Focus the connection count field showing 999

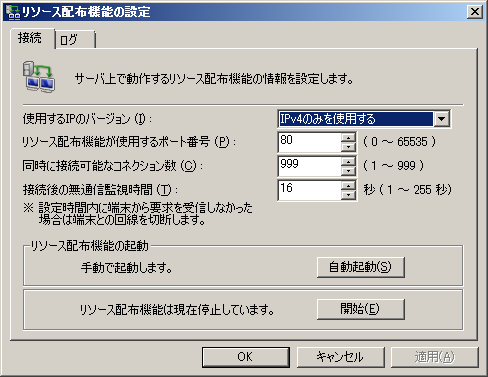(x=310, y=166)
